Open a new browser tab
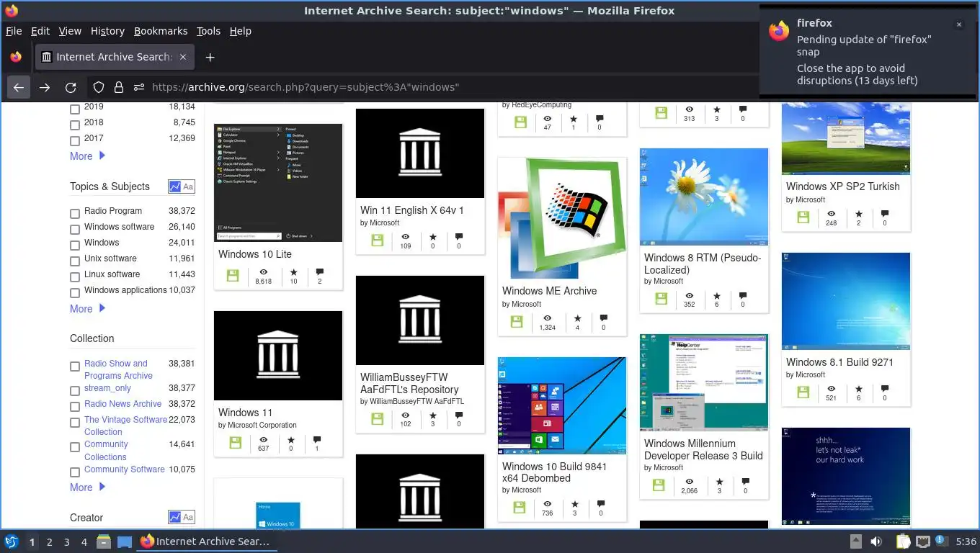Image resolution: width=980 pixels, height=553 pixels. pyautogui.click(x=210, y=57)
